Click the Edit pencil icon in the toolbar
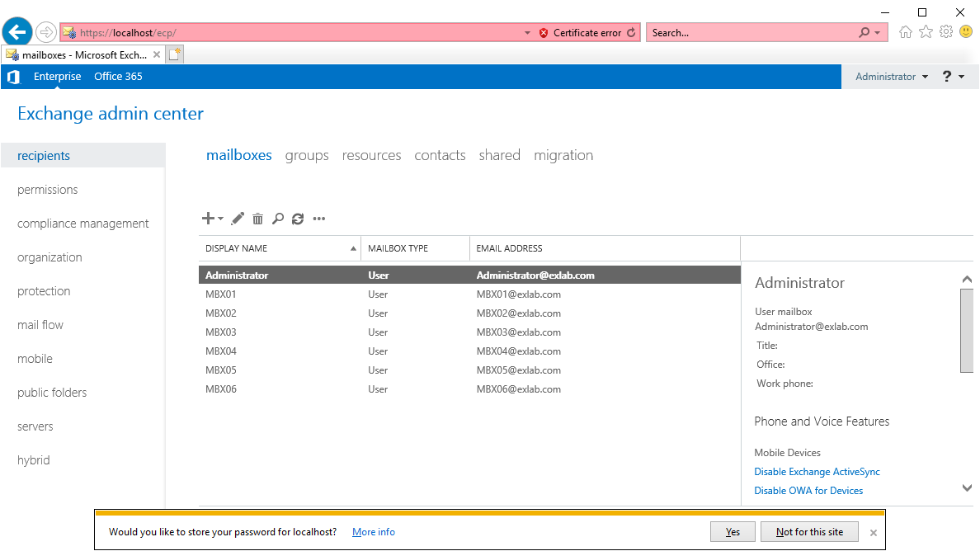Viewport: 980px width, 551px height. [x=238, y=218]
